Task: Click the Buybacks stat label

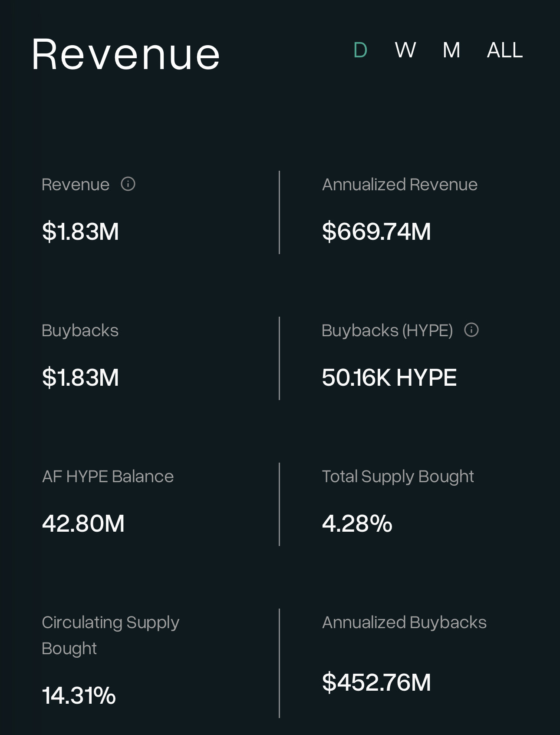Action: (x=80, y=331)
